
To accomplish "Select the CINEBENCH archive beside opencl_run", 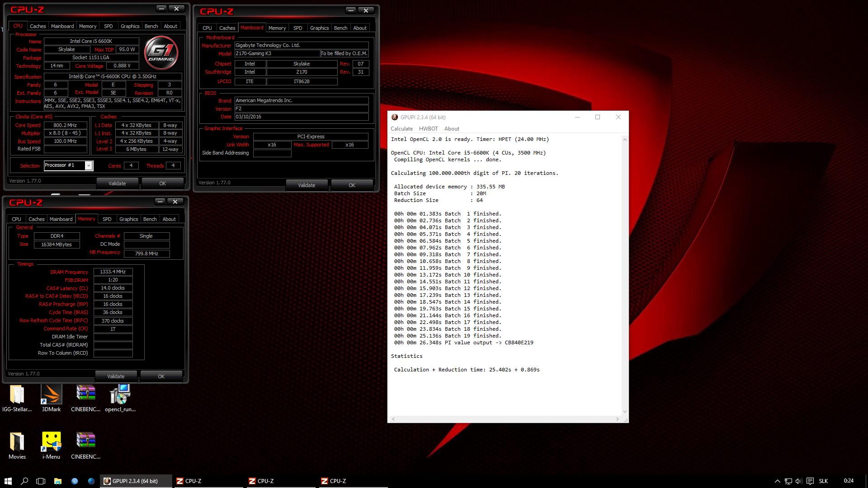I will tap(85, 398).
